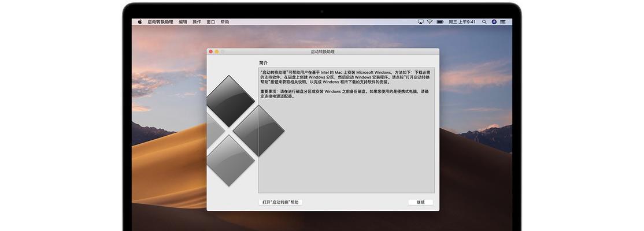Check the battery status icon
Viewport: 644px width, 231px height.
coord(440,22)
